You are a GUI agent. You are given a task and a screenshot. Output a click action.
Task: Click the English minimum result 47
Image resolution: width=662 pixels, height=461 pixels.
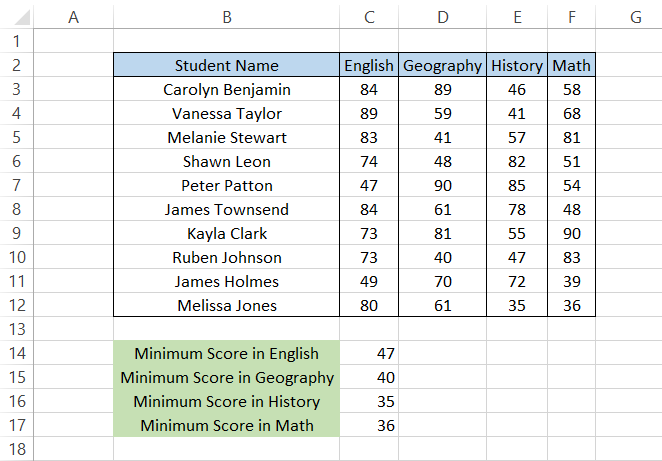[x=369, y=354]
